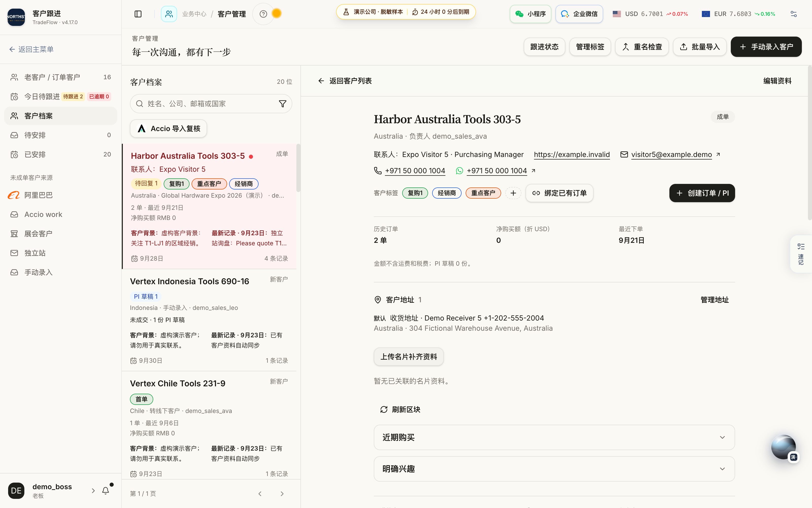Open 跟进状态
Image resolution: width=812 pixels, height=508 pixels.
pyautogui.click(x=544, y=47)
